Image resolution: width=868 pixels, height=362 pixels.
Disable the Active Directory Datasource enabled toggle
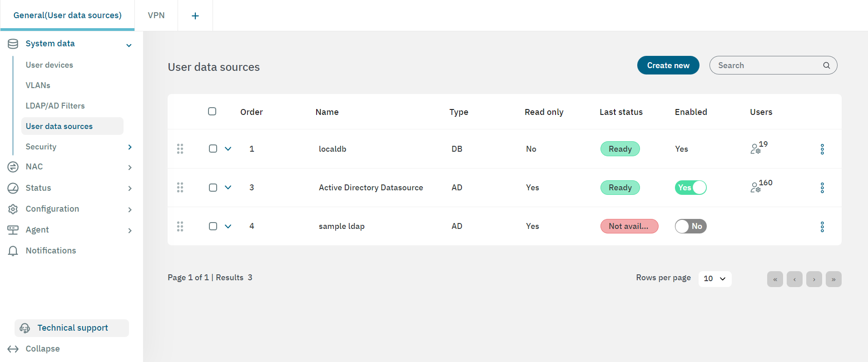[690, 188]
